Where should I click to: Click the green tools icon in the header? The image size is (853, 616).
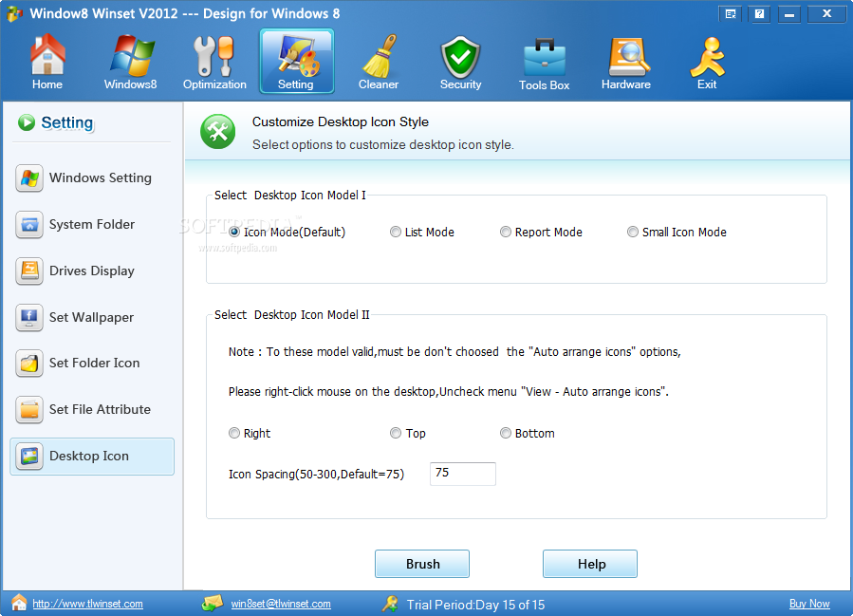pos(217,132)
